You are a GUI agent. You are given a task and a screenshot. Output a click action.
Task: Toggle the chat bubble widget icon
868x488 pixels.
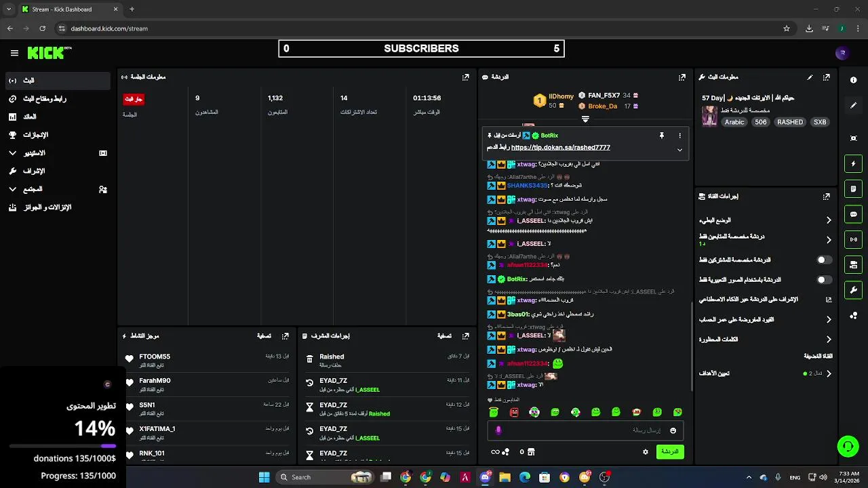(x=853, y=214)
